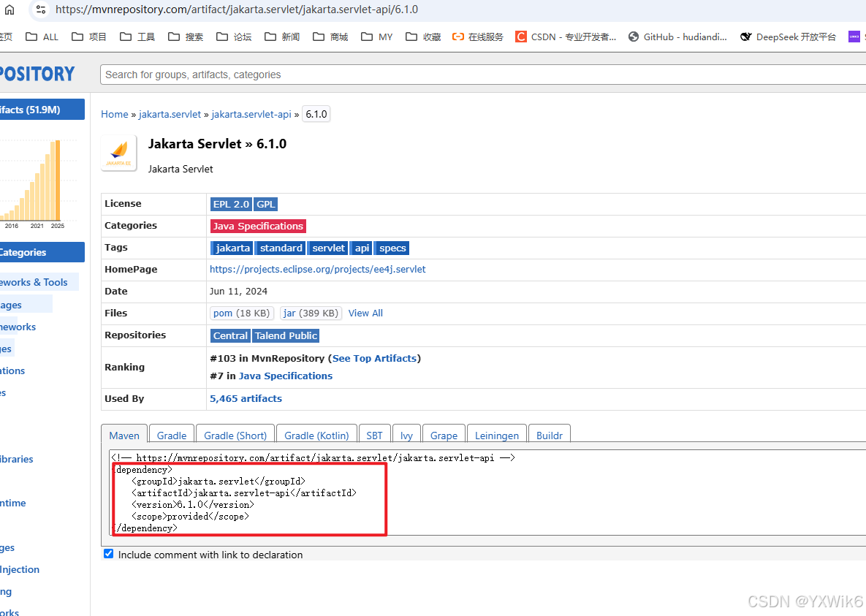Viewport: 866px width, 616px height.
Task: Switch to the Gradle (Short) tab
Action: point(235,436)
